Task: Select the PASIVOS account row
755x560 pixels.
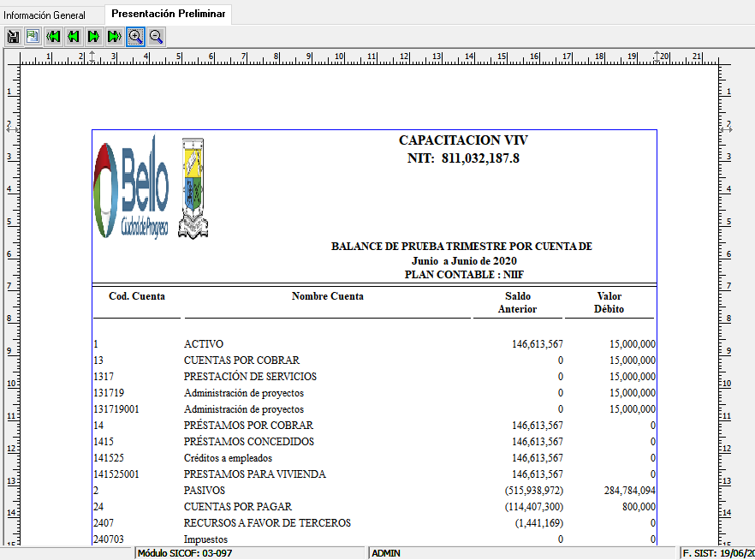Action: pyautogui.click(x=204, y=491)
